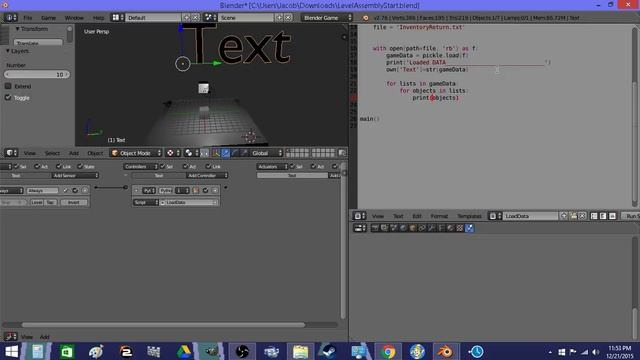The width and height of the screenshot is (640, 360).
Task: Toggle the Sensors Link checkbox
Action: point(59,166)
